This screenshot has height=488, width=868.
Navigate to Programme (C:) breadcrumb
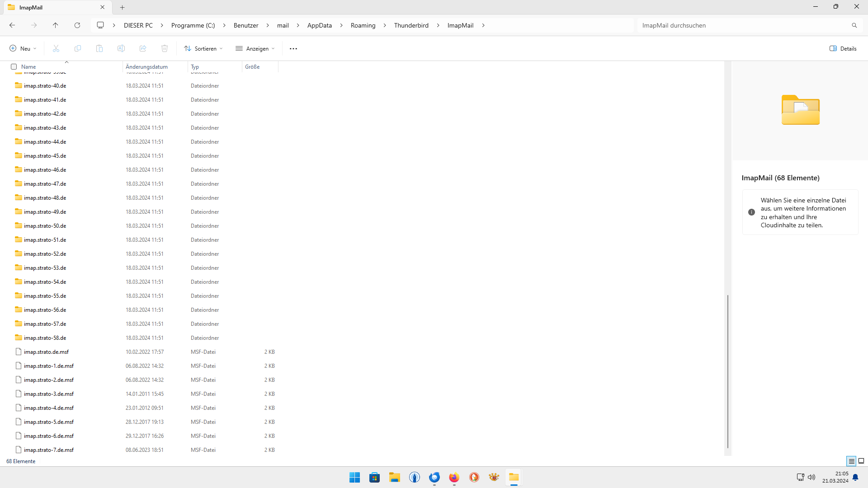tap(193, 25)
